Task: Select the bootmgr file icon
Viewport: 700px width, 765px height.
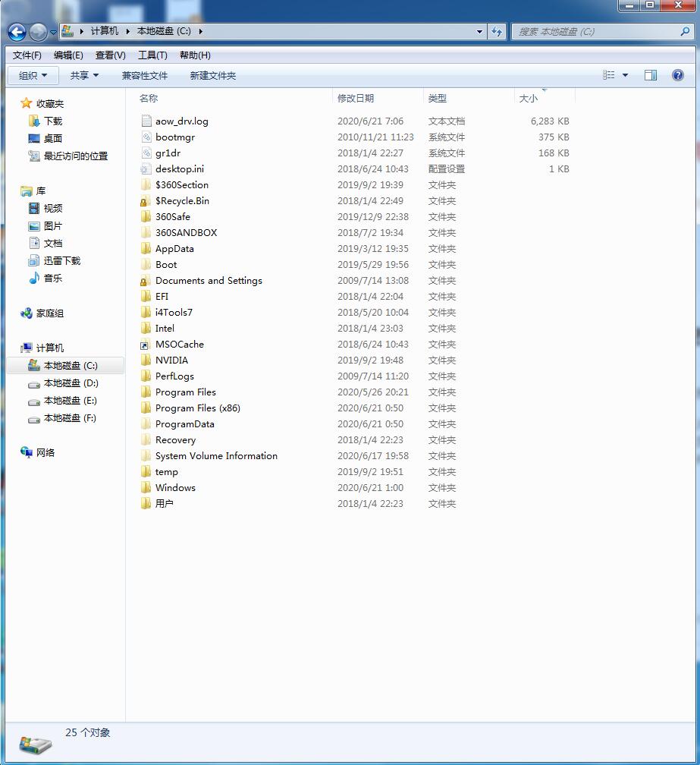Action: pyautogui.click(x=146, y=137)
